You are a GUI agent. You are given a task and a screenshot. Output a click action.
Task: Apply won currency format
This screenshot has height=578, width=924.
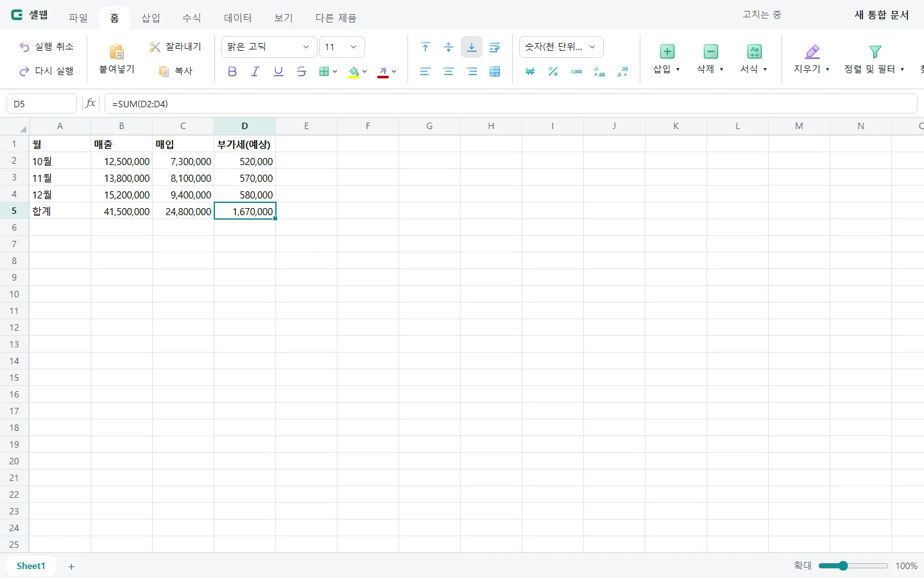530,72
